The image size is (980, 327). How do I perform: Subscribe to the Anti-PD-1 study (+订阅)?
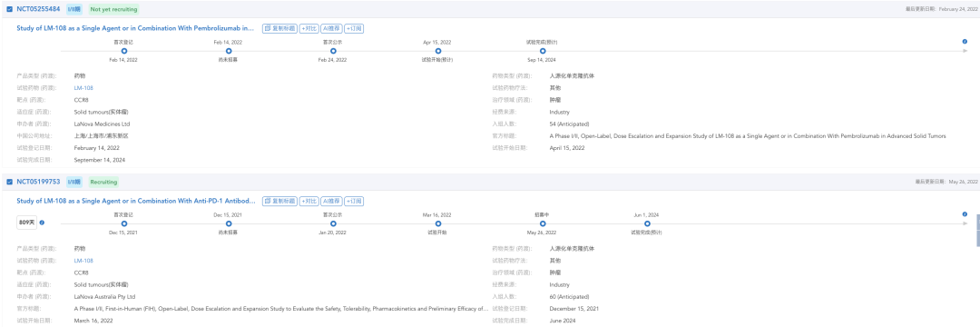(x=354, y=202)
